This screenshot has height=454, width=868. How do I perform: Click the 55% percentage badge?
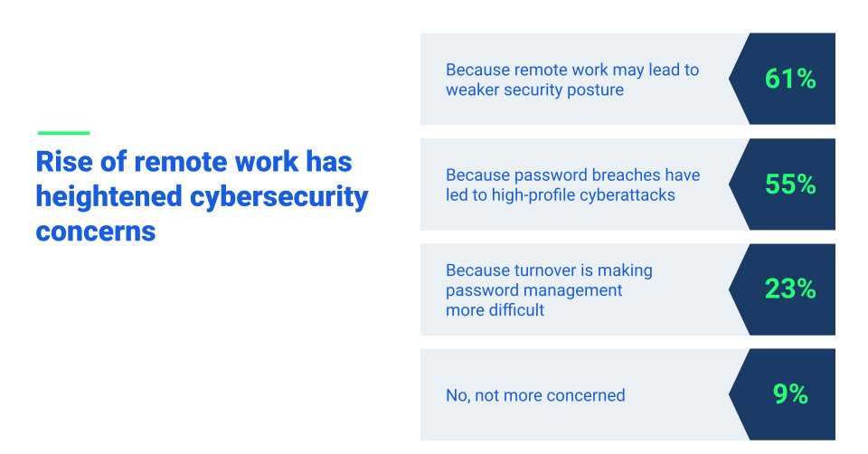(x=790, y=184)
